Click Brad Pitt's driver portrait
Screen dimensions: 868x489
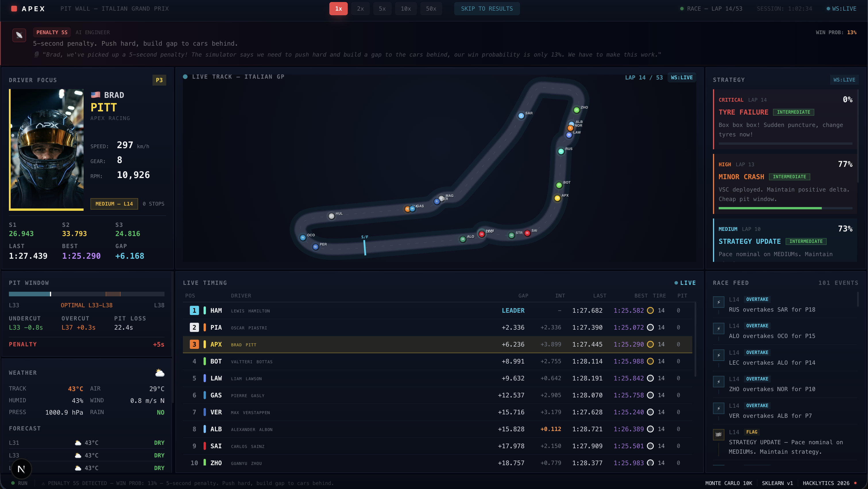click(x=47, y=150)
